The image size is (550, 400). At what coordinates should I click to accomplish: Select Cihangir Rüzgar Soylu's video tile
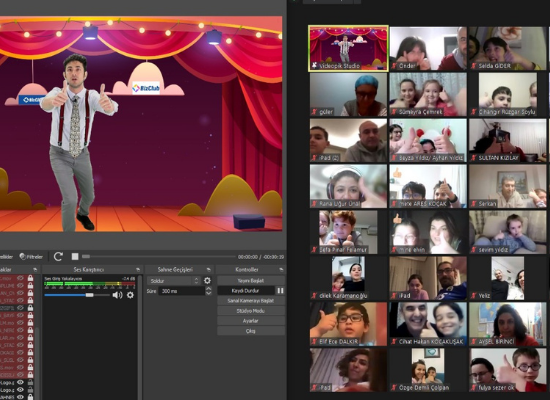click(507, 94)
